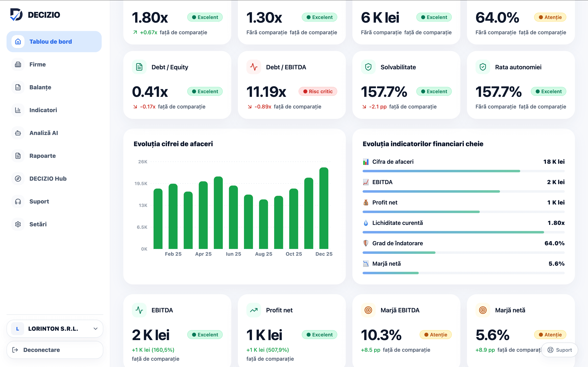Click the Firme building icon
Image resolution: width=588 pixels, height=367 pixels.
click(18, 65)
